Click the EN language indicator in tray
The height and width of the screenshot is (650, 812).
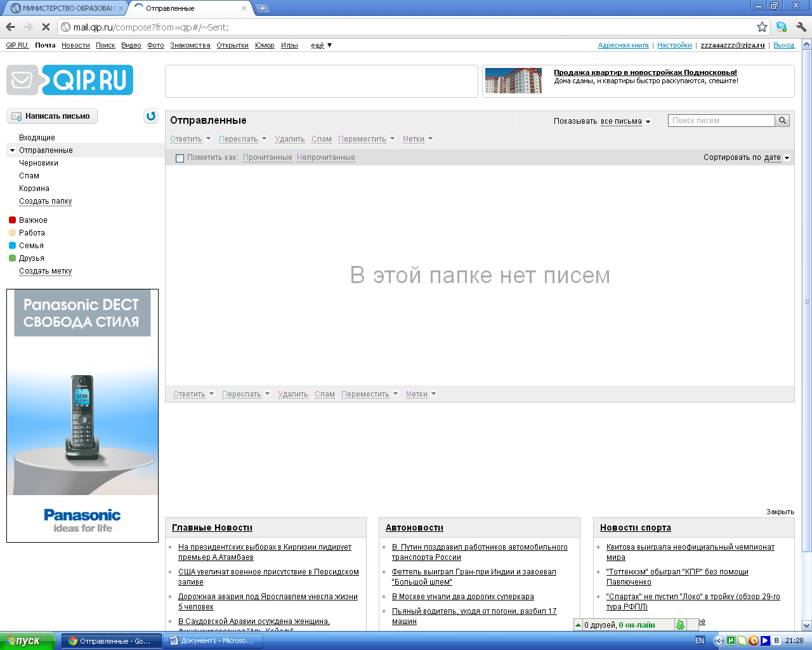700,640
